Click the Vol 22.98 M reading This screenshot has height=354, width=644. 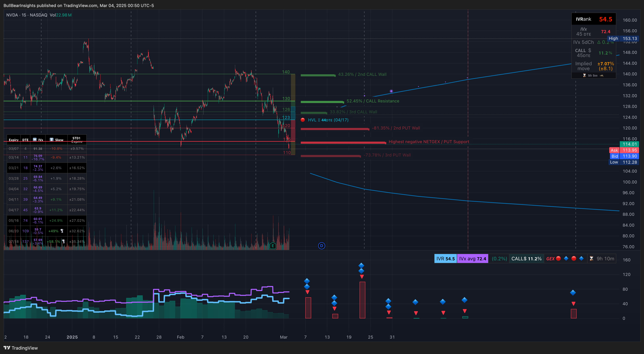coord(61,15)
